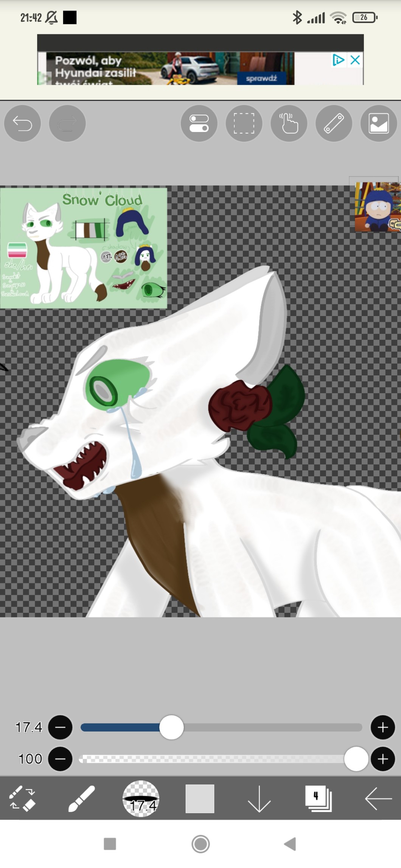The image size is (401, 868).
Task: Tap the down arrow to hide toolbar
Action: [x=259, y=798]
